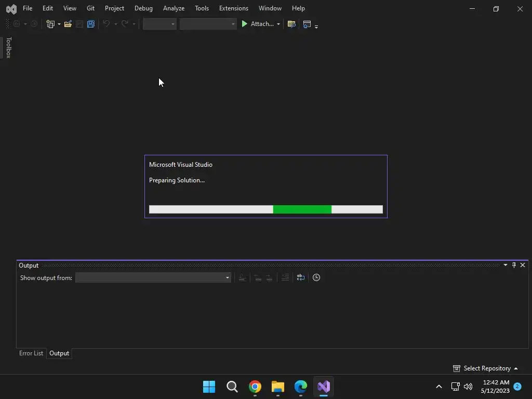Click Go to Previous Message output icon

click(x=258, y=277)
